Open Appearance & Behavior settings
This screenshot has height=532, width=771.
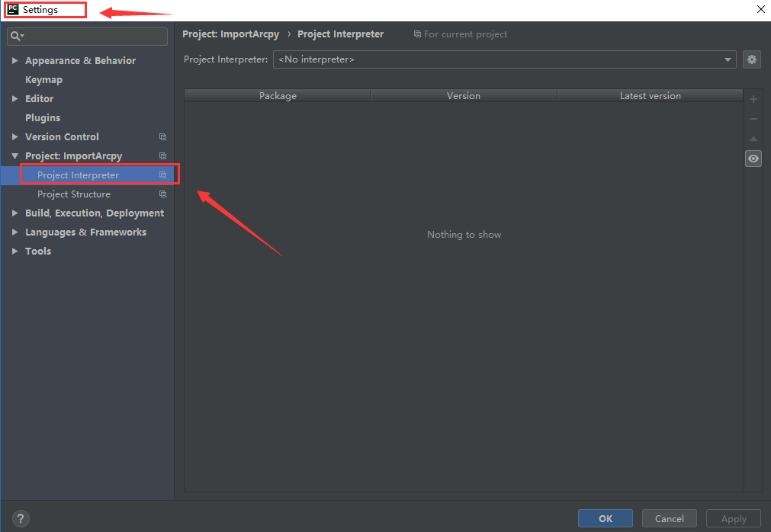(x=81, y=60)
